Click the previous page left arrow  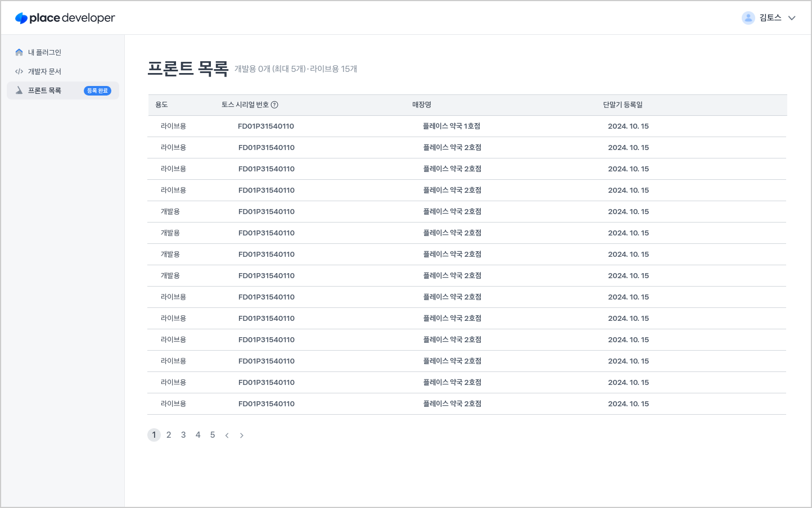point(227,434)
